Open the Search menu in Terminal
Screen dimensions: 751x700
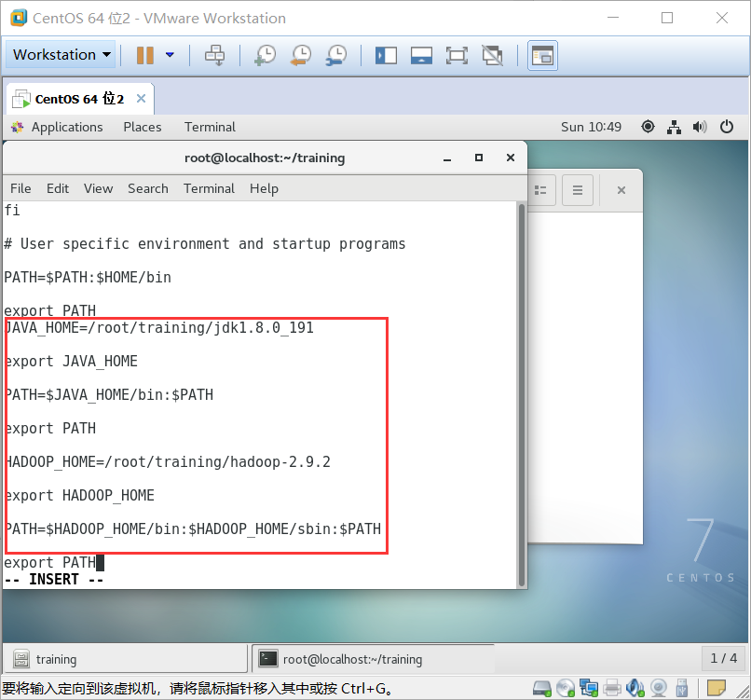[x=147, y=188]
